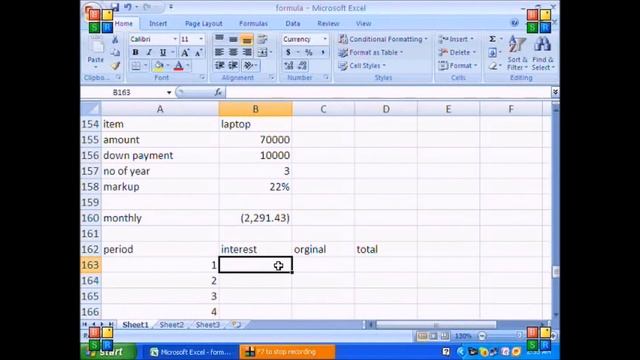Open the Formulas ribbon tab
The width and height of the screenshot is (640, 360).
(253, 24)
